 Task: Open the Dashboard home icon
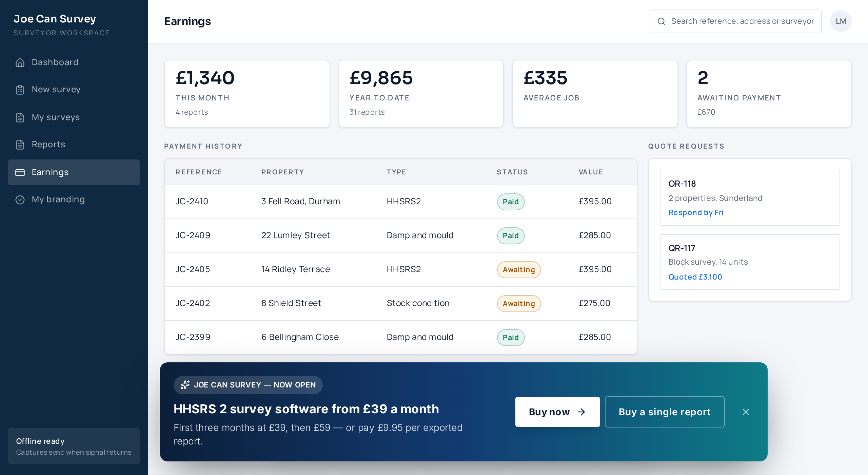pyautogui.click(x=20, y=62)
